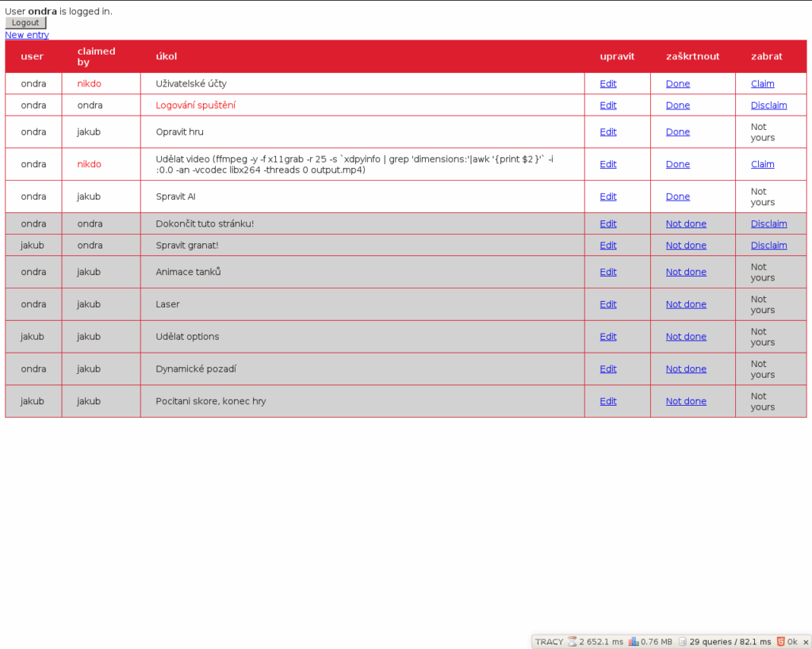Screen dimensions: 812x649
Task: Click the '0.76 MB' memory value
Action: 657,642
